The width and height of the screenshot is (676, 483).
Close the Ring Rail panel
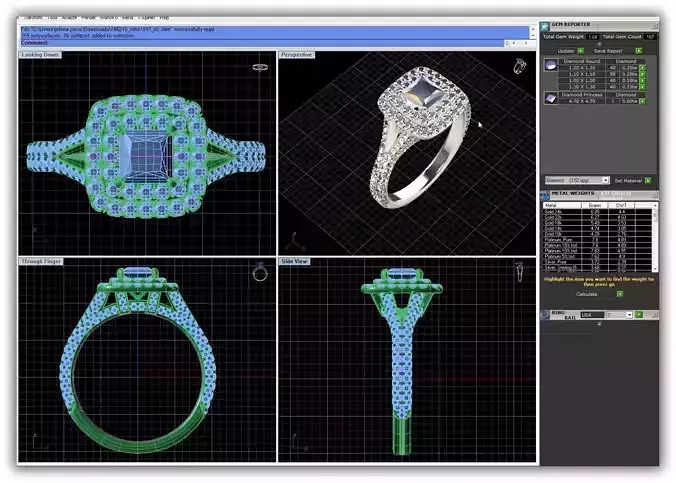point(654,315)
